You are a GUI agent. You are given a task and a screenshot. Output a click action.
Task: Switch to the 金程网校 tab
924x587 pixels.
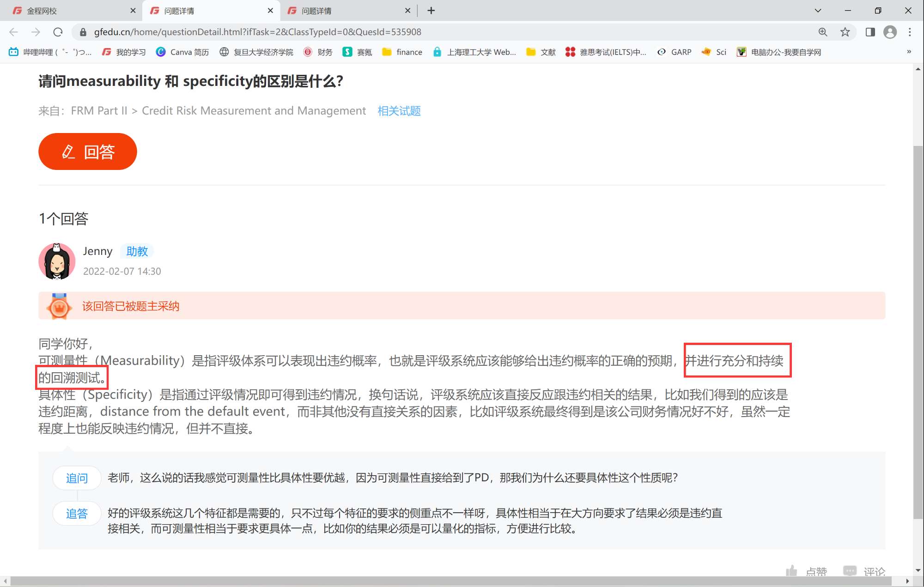(x=69, y=11)
